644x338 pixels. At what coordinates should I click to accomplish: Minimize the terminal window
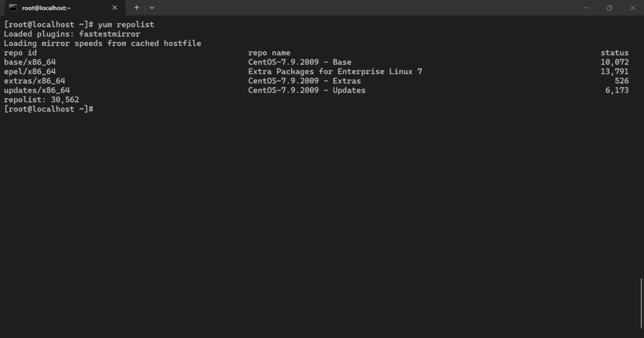(587, 8)
